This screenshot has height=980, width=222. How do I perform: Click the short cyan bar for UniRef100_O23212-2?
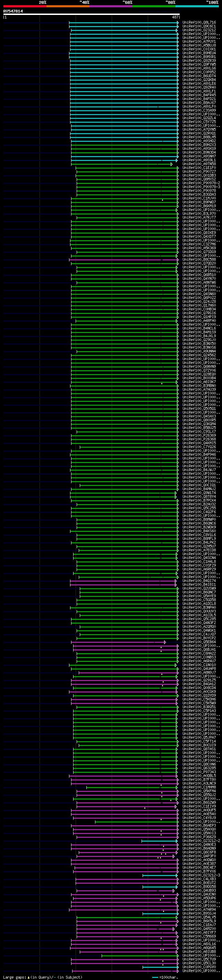click(x=159, y=841)
